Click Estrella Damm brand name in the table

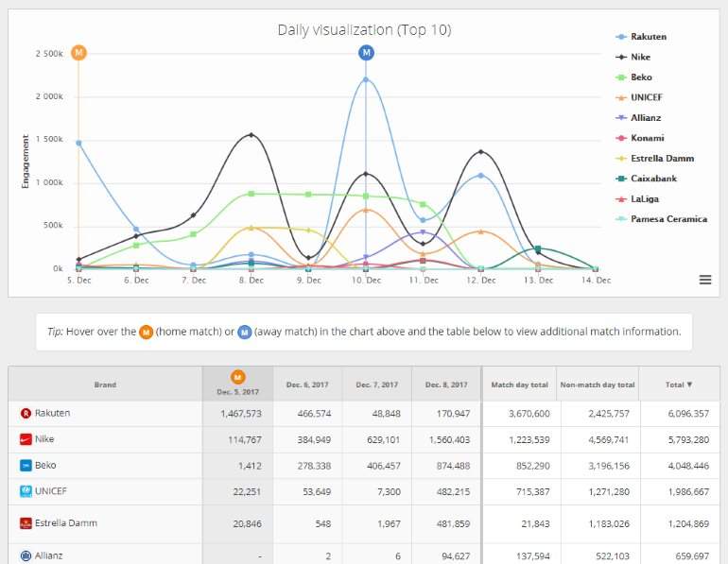point(66,523)
